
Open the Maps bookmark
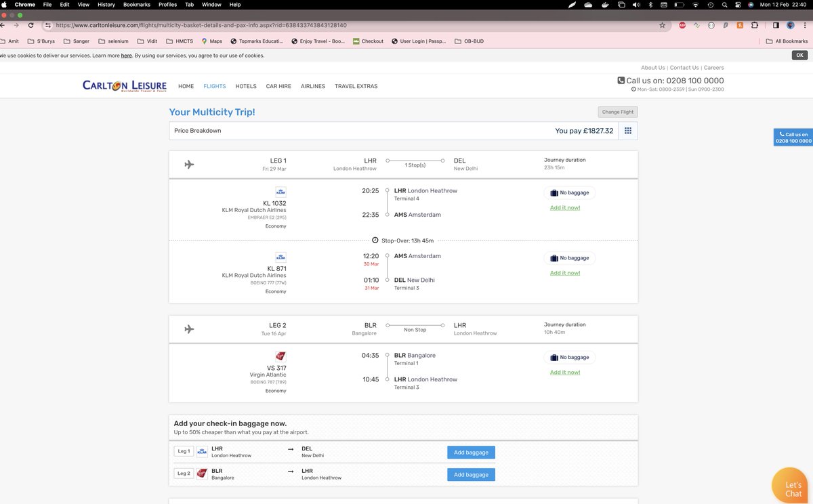click(x=211, y=41)
